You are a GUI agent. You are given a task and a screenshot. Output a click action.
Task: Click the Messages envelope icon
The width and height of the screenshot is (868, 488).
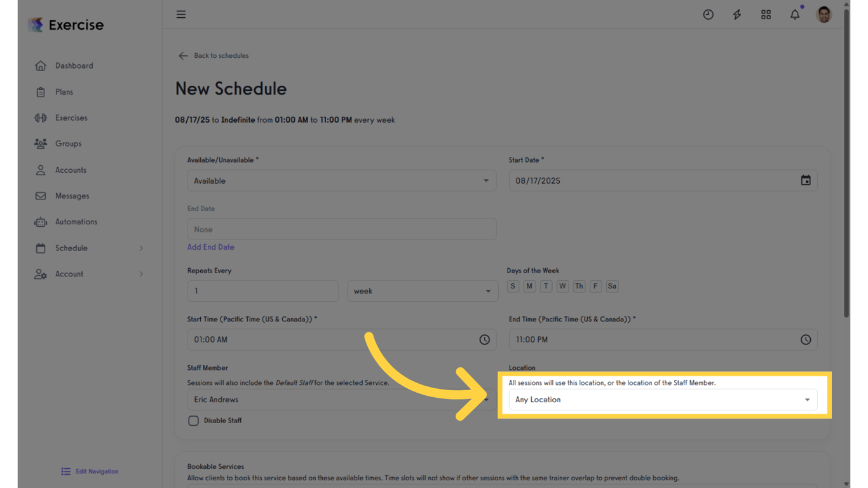tap(41, 196)
